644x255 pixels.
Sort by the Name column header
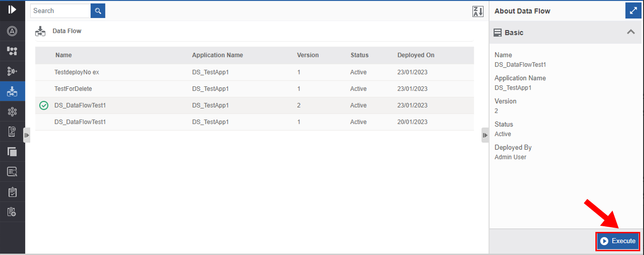pos(63,55)
